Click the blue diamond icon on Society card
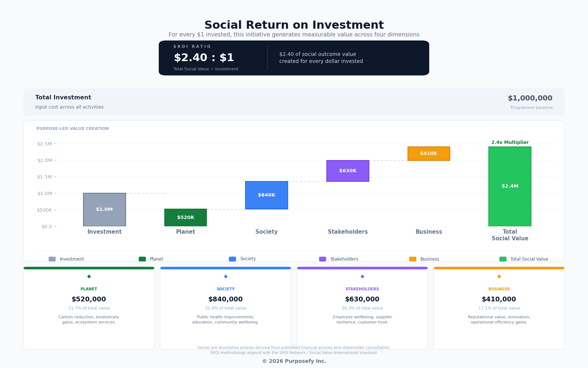The width and height of the screenshot is (588, 368). (226, 276)
